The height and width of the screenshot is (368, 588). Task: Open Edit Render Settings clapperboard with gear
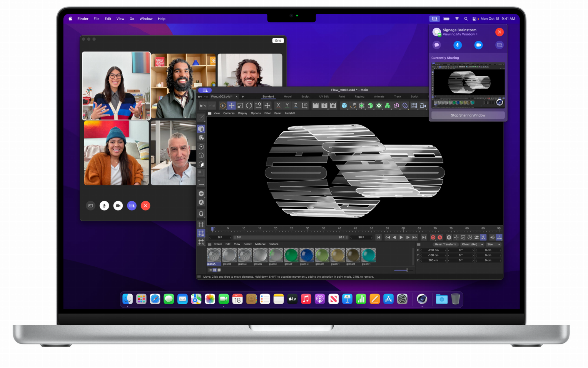pos(333,105)
